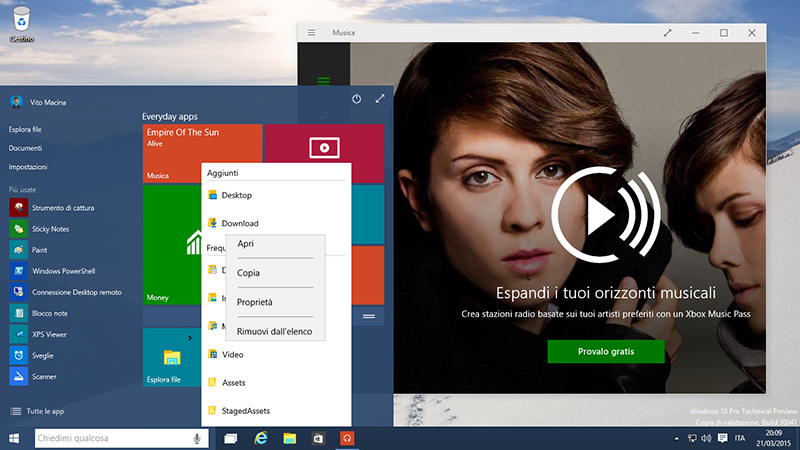The width and height of the screenshot is (800, 450).
Task: Open the network tray icon
Action: pyautogui.click(x=692, y=438)
